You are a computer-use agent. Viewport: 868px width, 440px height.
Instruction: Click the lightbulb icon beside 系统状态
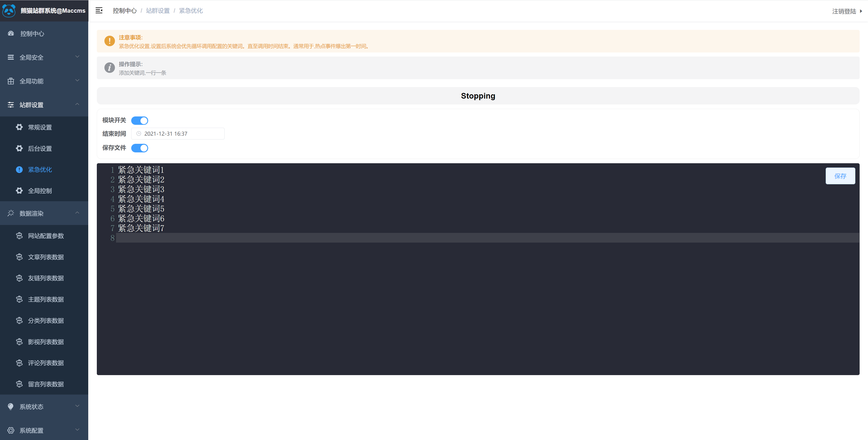coord(11,407)
